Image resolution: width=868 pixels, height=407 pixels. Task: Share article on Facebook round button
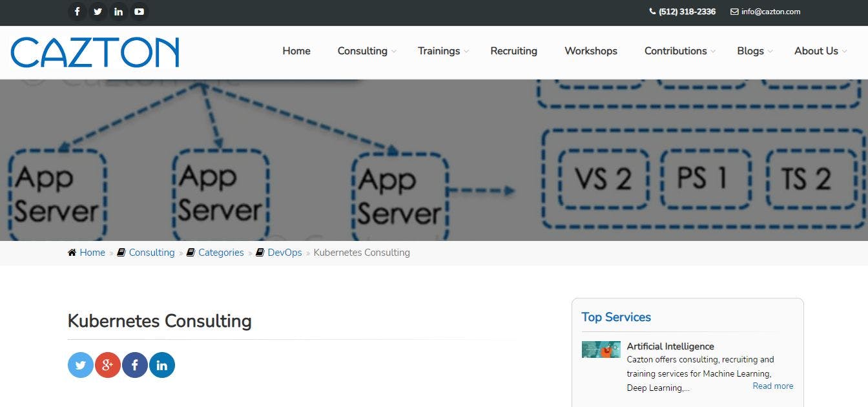[x=135, y=365]
